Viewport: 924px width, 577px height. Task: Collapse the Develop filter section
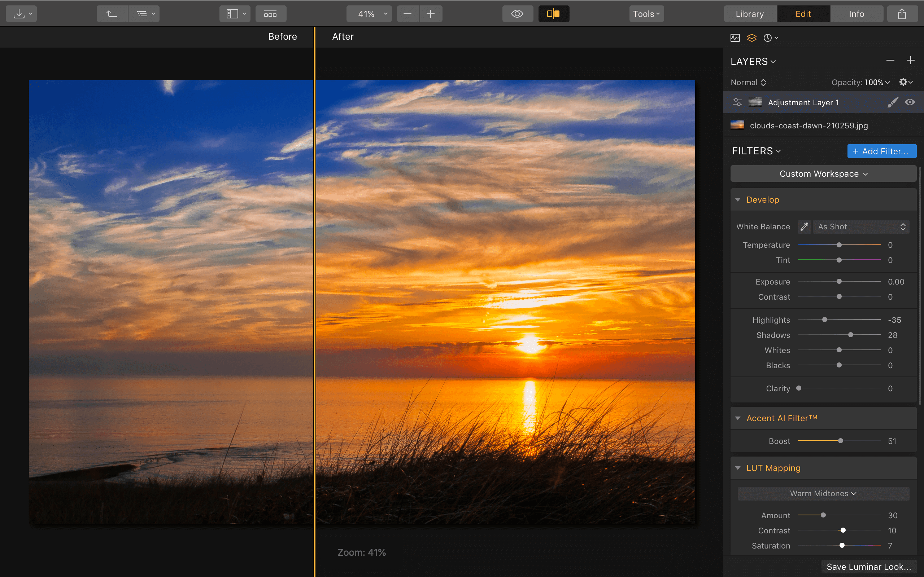pos(738,199)
